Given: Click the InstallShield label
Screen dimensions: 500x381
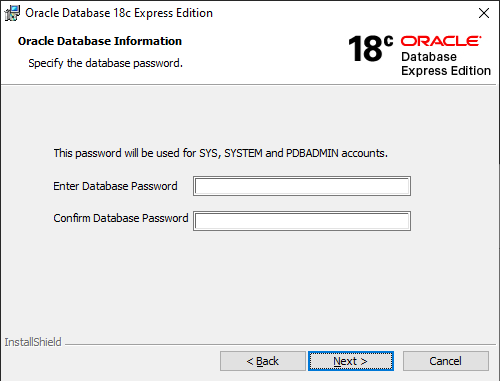Looking at the screenshot, I should 33,342.
